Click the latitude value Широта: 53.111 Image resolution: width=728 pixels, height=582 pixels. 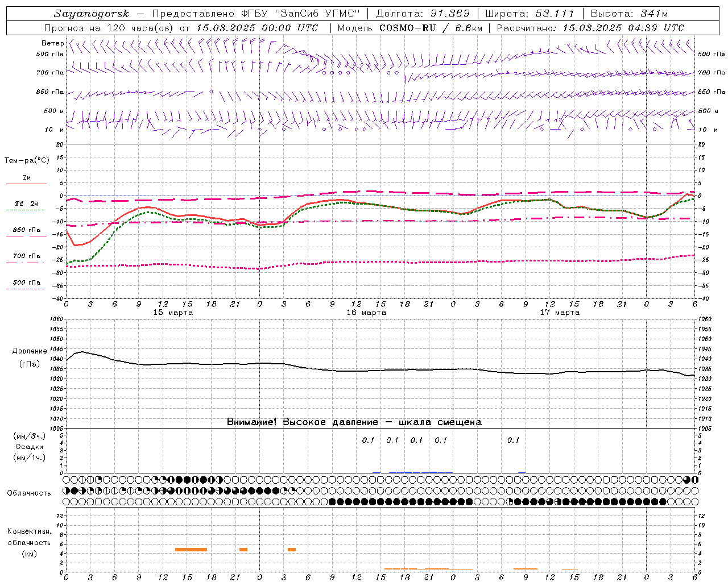click(530, 14)
